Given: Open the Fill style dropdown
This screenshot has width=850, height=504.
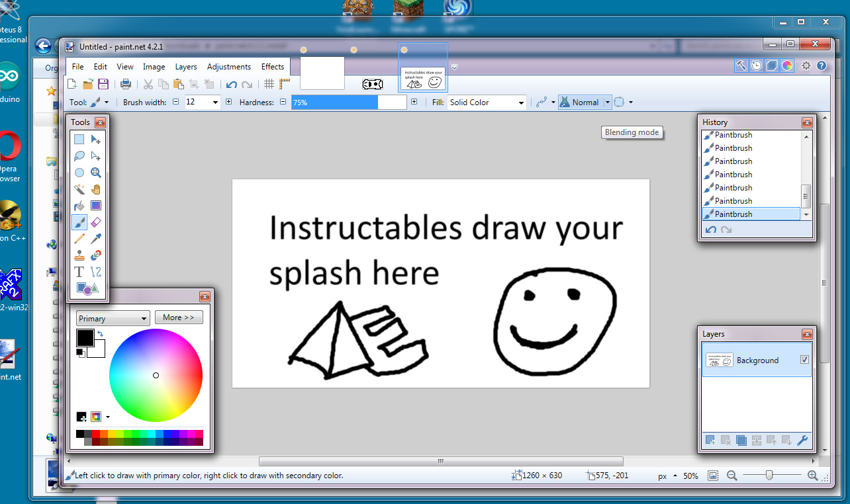Looking at the screenshot, I should [522, 102].
